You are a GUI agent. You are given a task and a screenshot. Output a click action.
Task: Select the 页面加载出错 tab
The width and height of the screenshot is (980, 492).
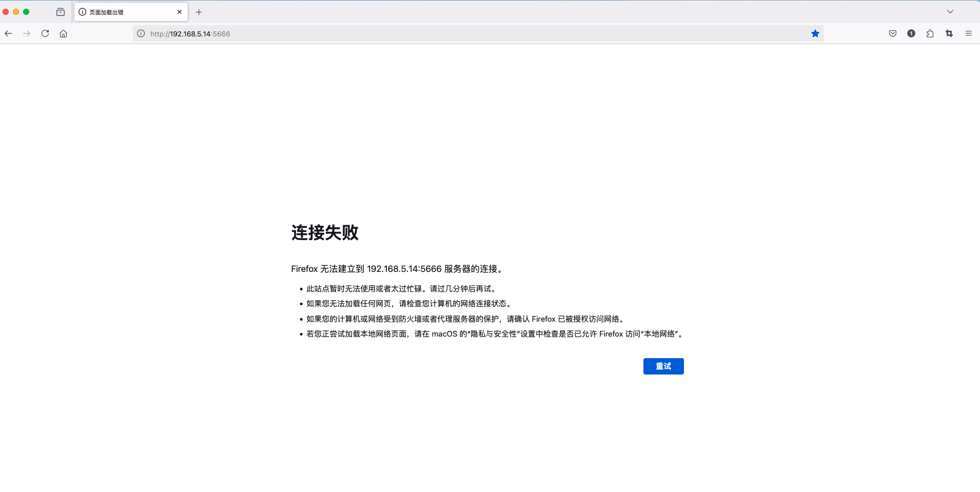point(131,12)
